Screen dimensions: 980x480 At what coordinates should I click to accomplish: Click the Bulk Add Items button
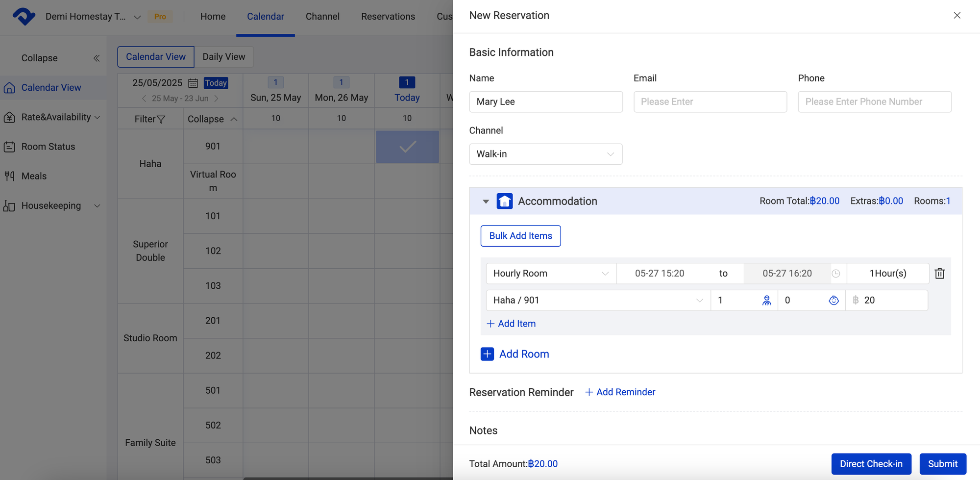(520, 236)
